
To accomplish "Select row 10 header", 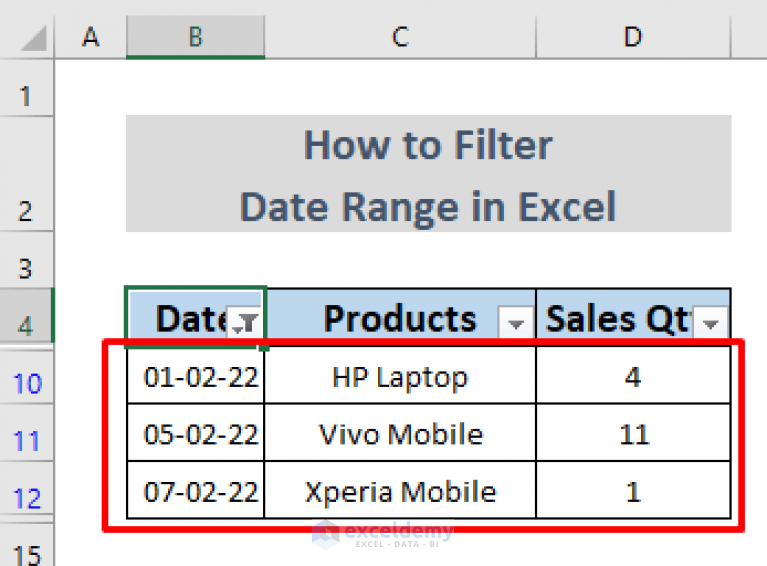I will tap(26, 376).
